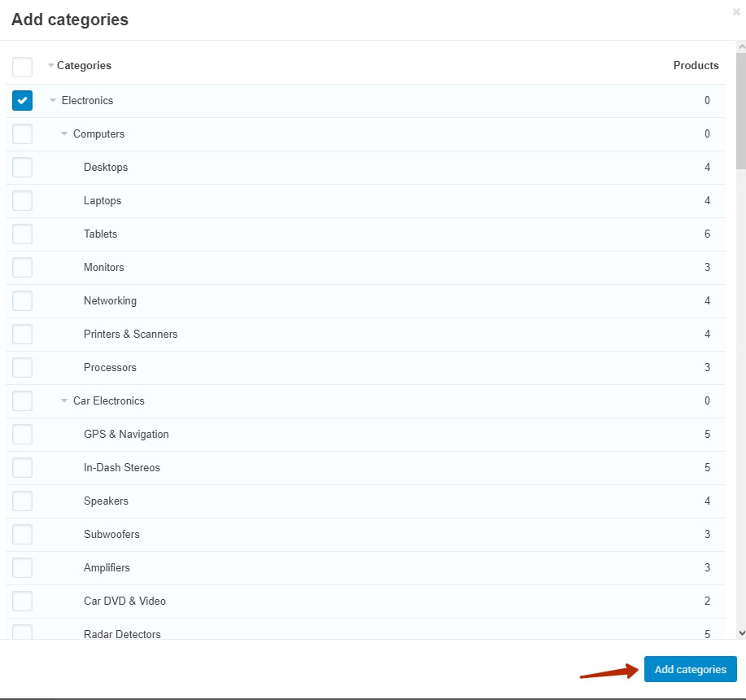Screen dimensions: 746x700
Task: Tick the GPS & Navigation checkbox
Action: click(22, 434)
